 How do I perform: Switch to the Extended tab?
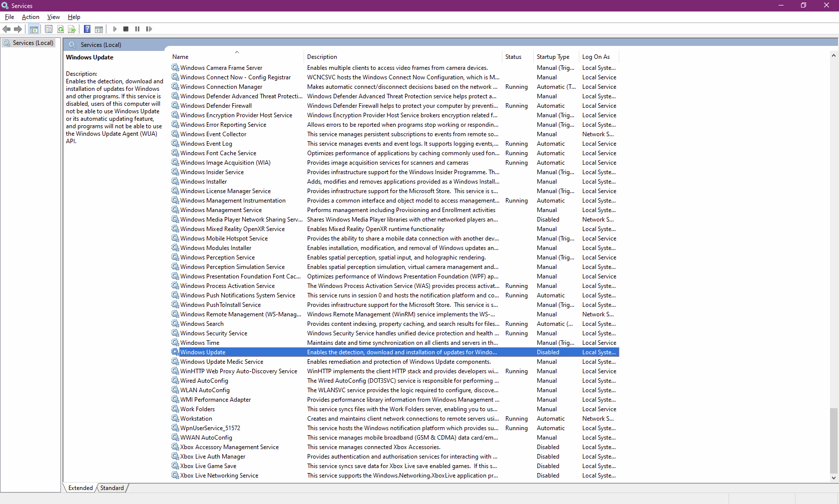[80, 488]
